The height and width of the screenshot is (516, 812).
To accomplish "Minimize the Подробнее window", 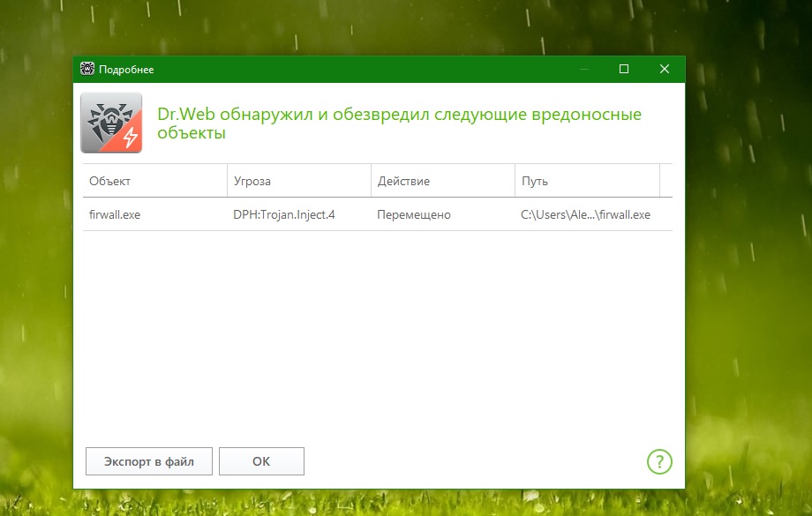I will [x=584, y=69].
